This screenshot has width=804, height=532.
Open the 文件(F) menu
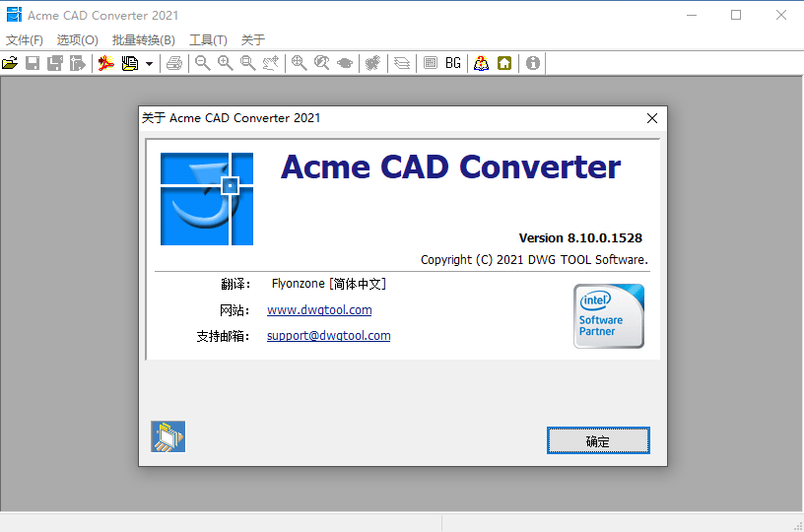tap(25, 40)
